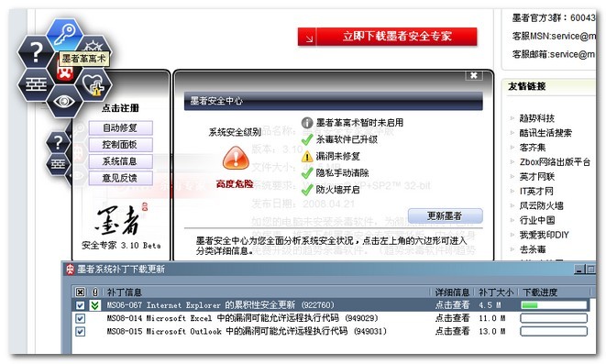The width and height of the screenshot is (606, 364).
Task: Select the 系统信息 menu item
Action: tap(120, 161)
